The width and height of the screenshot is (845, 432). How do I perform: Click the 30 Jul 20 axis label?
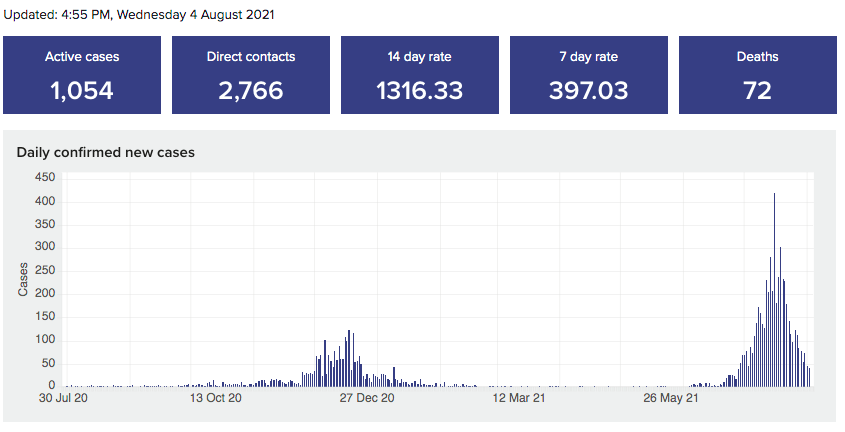pos(63,398)
